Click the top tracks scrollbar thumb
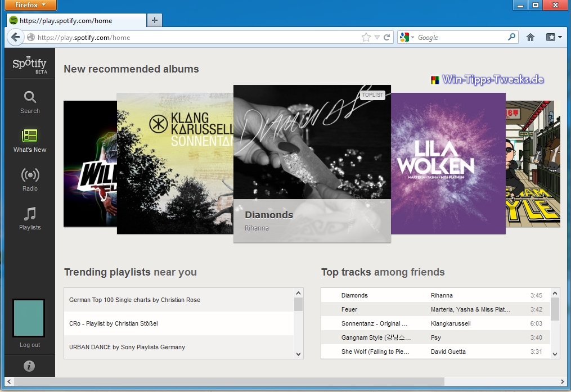Image resolution: width=571 pixels, height=392 pixels. (x=555, y=309)
